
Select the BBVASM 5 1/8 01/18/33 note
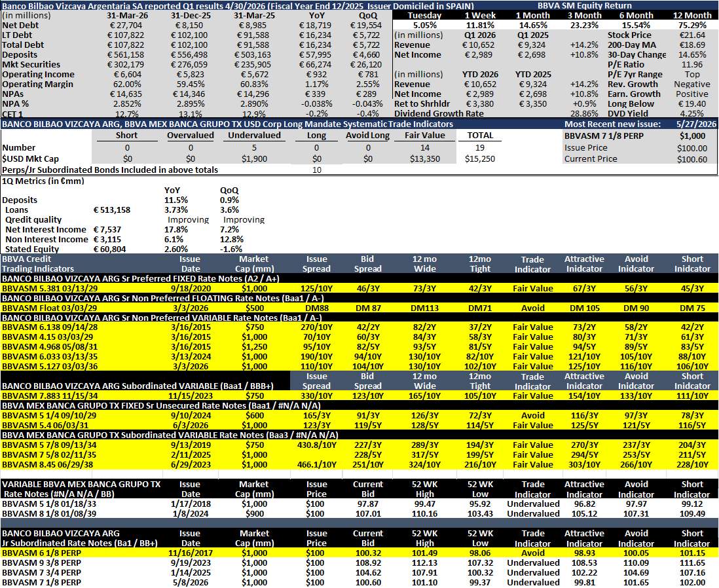click(49, 504)
